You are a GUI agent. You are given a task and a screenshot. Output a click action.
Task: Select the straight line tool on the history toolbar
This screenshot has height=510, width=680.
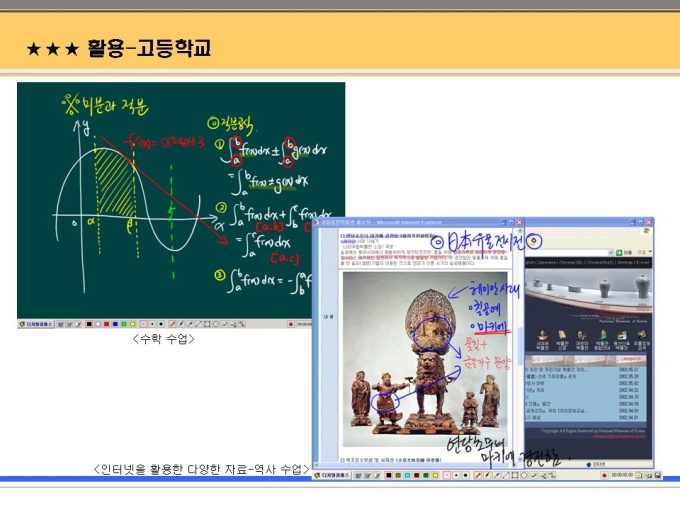(x=505, y=475)
